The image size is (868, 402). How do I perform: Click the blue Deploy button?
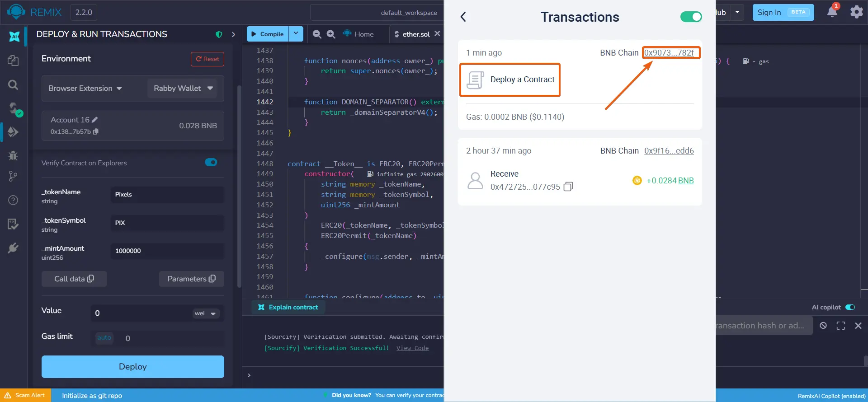[x=133, y=367]
